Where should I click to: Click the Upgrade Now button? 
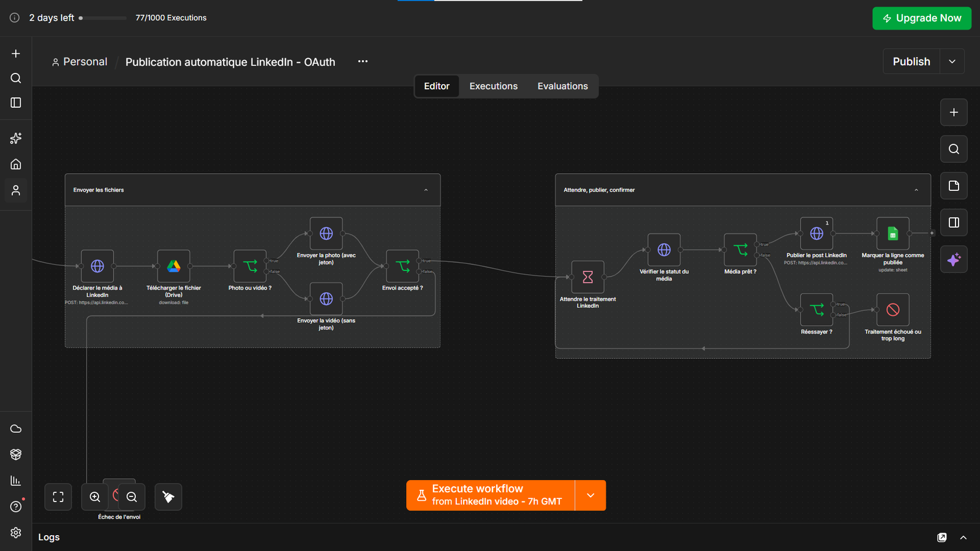922,18
